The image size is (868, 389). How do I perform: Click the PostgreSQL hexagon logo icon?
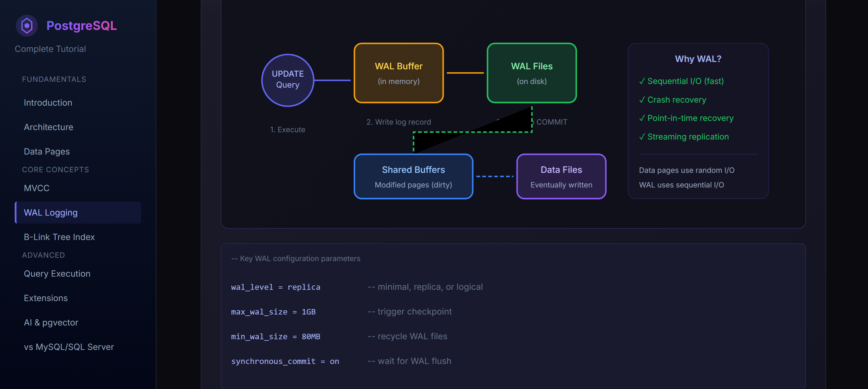coord(27,26)
